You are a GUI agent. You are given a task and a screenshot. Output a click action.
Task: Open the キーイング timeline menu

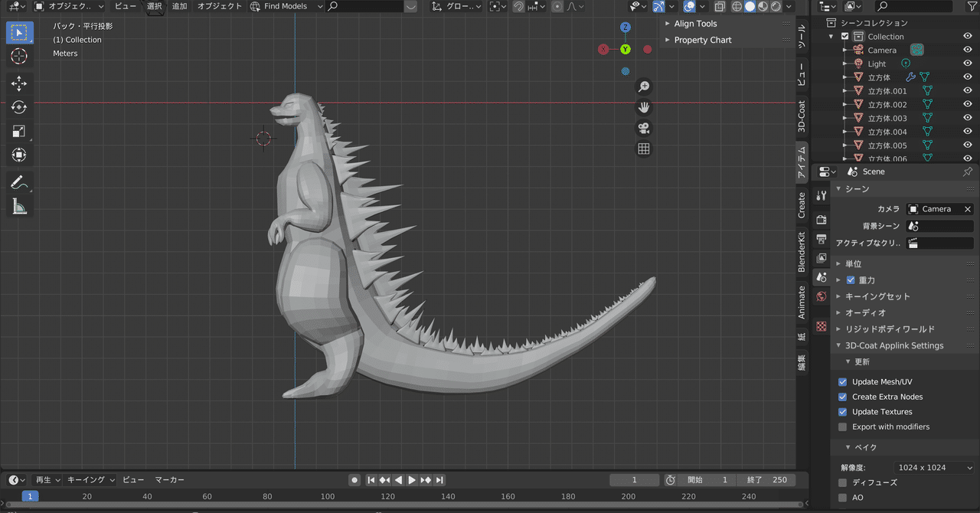(90, 480)
